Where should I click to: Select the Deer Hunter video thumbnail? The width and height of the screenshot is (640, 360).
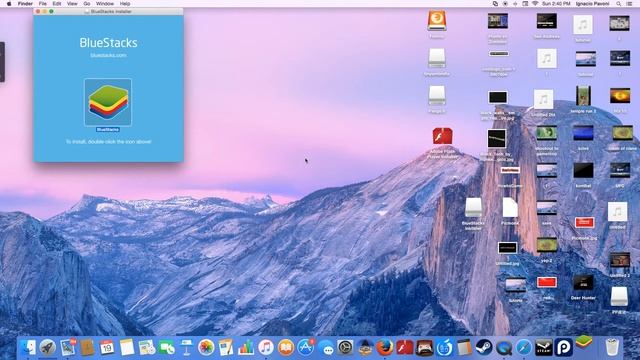(x=583, y=282)
